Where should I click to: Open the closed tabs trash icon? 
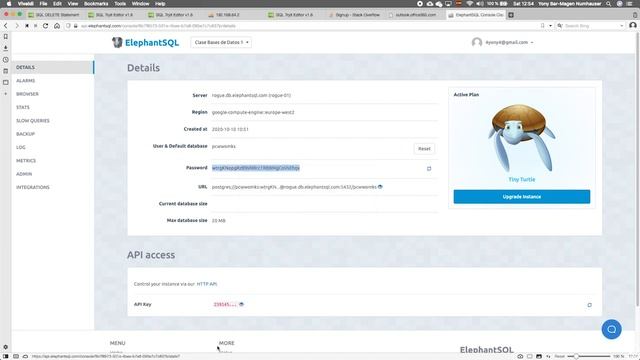(635, 15)
